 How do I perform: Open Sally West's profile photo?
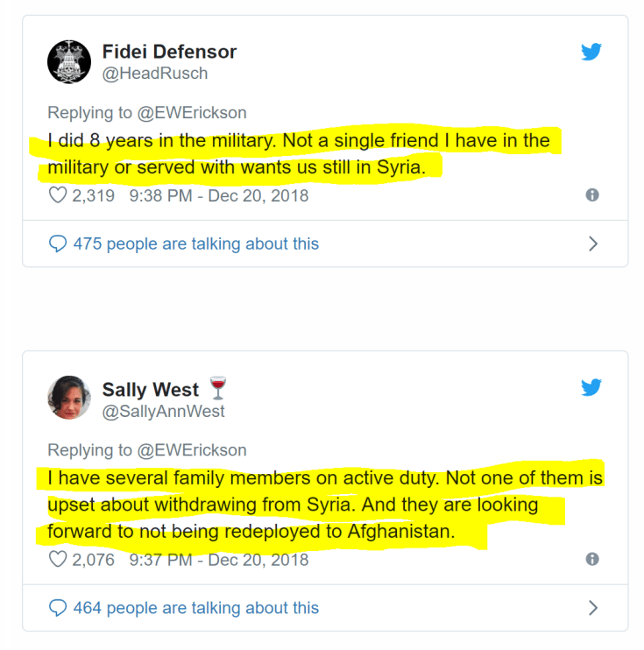[69, 398]
